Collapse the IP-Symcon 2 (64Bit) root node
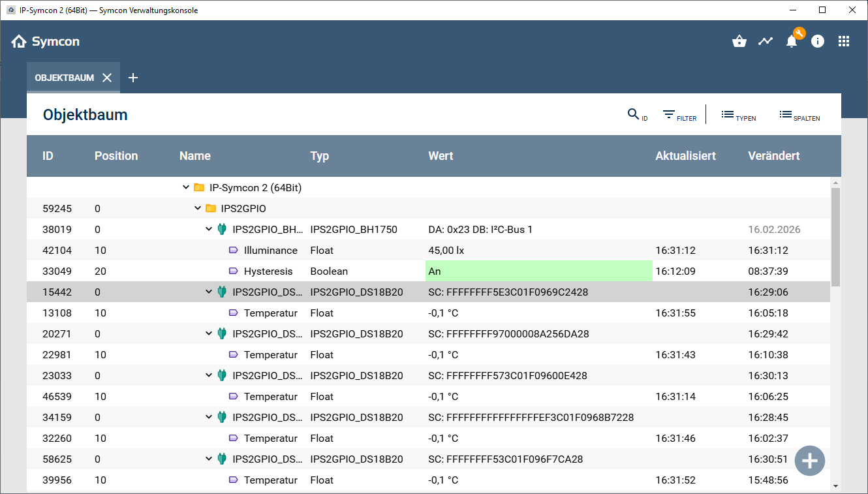Image resolution: width=868 pixels, height=494 pixels. pos(186,188)
